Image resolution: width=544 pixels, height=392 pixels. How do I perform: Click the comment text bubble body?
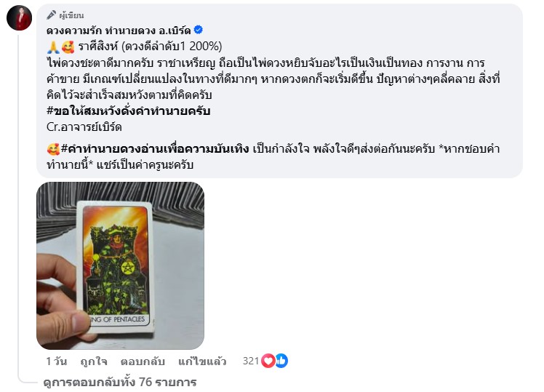click(x=279, y=91)
